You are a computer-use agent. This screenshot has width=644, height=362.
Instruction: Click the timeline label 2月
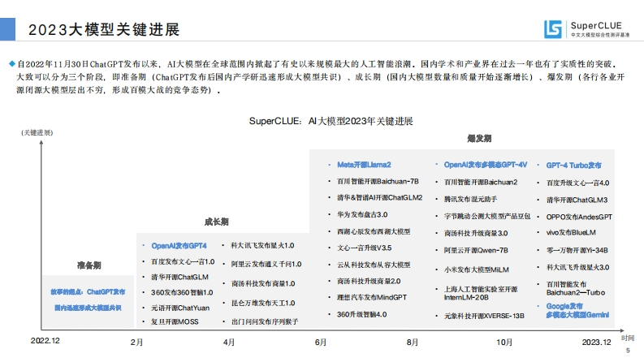136,343
